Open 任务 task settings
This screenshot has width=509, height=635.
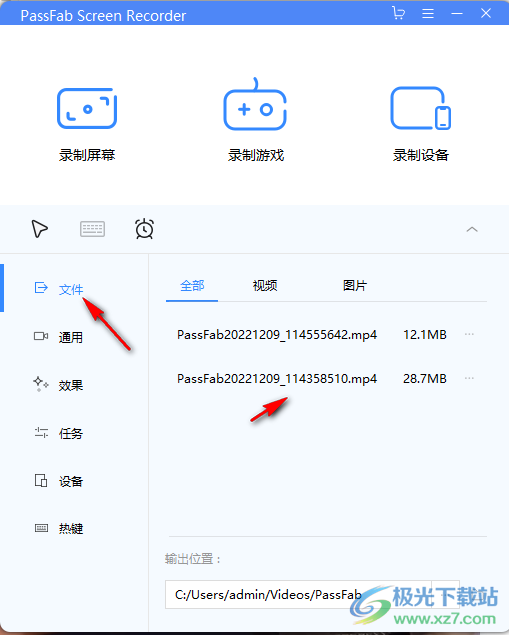[71, 433]
